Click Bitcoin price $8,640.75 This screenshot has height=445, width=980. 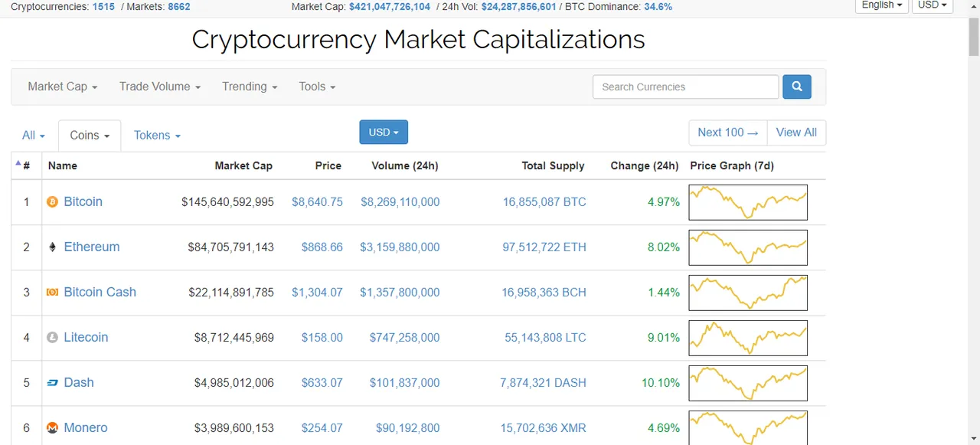click(317, 202)
